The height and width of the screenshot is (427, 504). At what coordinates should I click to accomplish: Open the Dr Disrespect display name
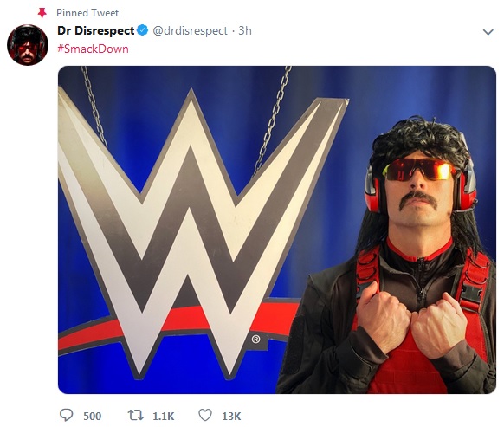pyautogui.click(x=96, y=30)
